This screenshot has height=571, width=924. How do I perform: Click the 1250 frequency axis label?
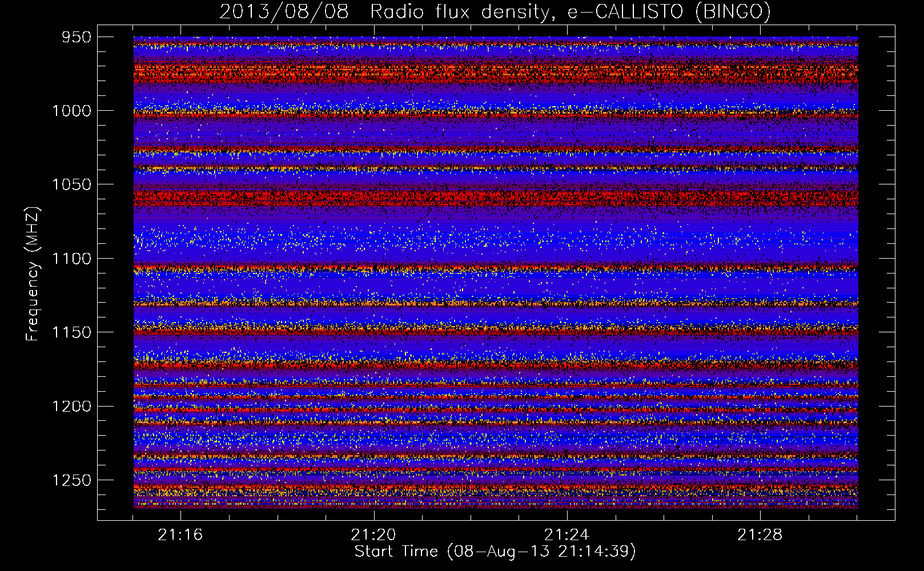click(x=71, y=480)
